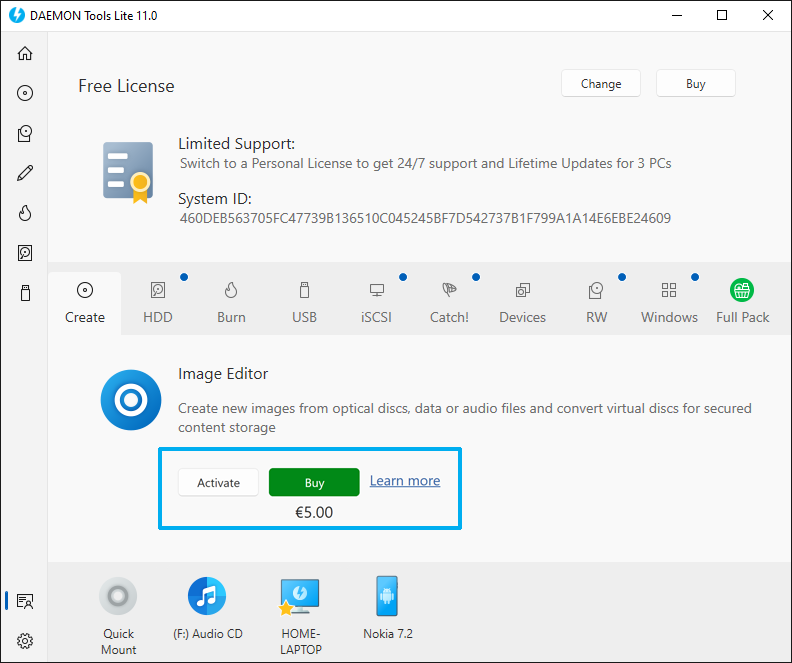Open the sidebar USB stick icon
This screenshot has height=663, width=792.
pyautogui.click(x=25, y=293)
